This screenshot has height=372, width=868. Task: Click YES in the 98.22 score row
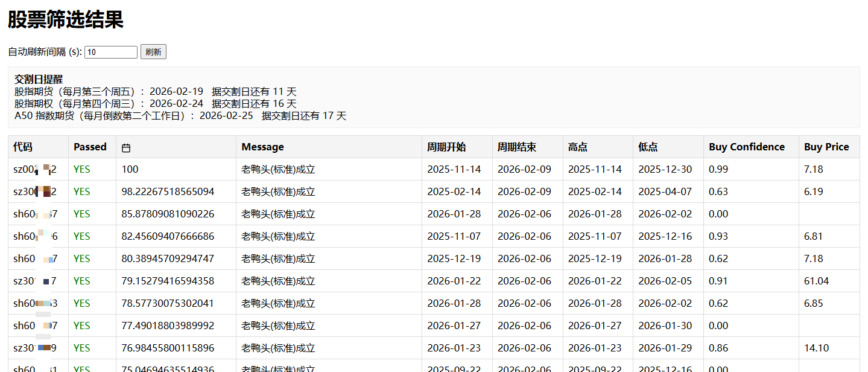click(82, 191)
